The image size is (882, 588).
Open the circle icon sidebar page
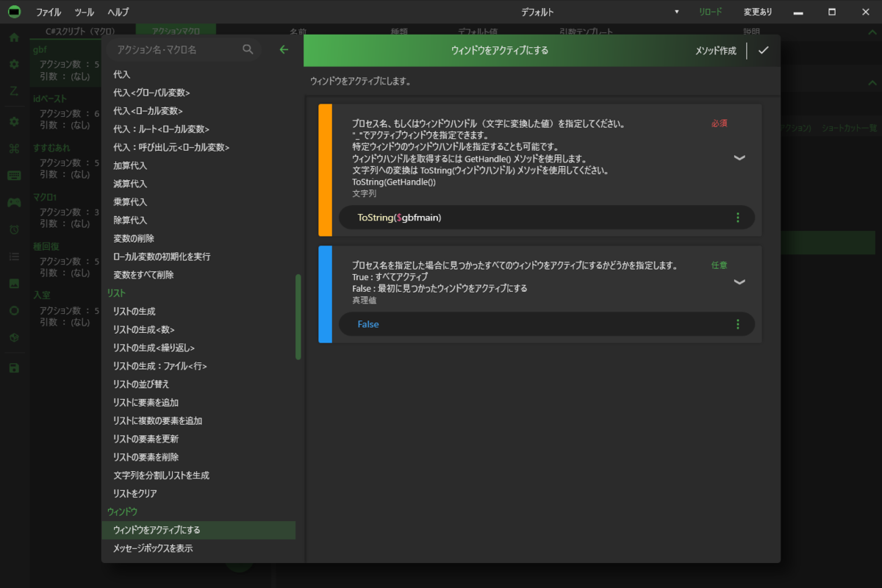[14, 310]
